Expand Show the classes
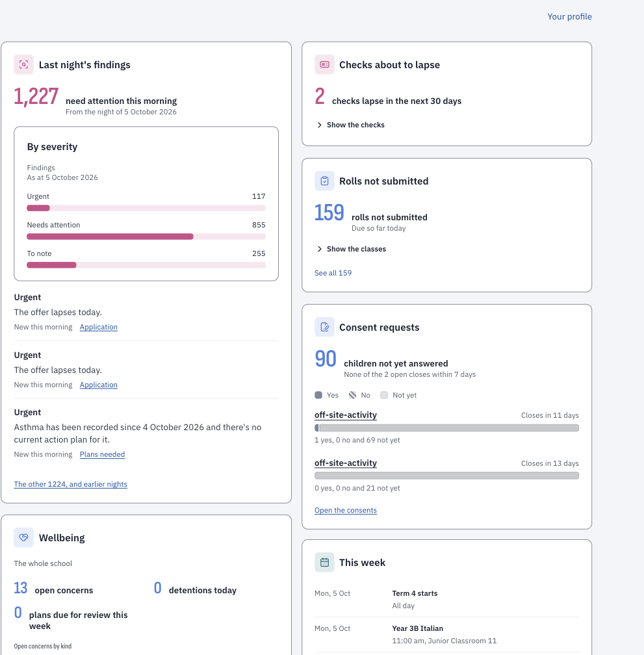644x655 pixels. tap(351, 249)
